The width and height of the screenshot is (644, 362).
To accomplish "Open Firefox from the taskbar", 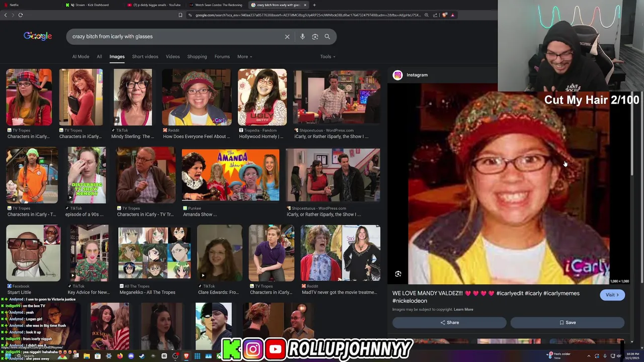I will coord(120,356).
